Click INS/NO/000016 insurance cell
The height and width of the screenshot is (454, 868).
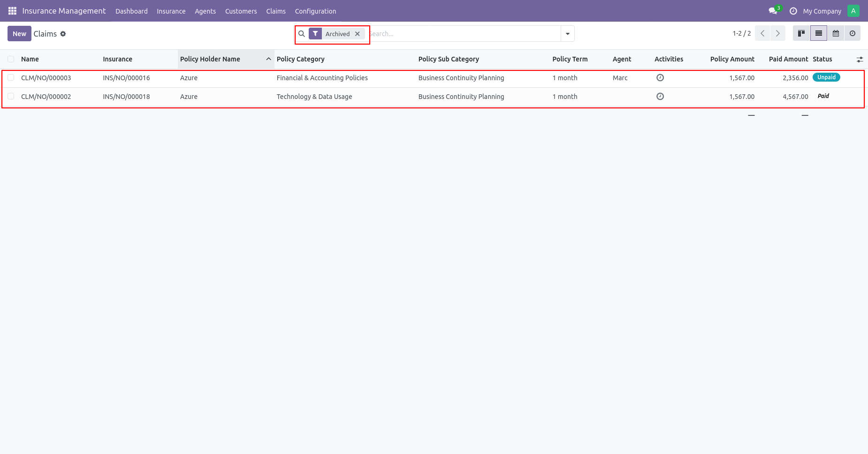point(126,78)
